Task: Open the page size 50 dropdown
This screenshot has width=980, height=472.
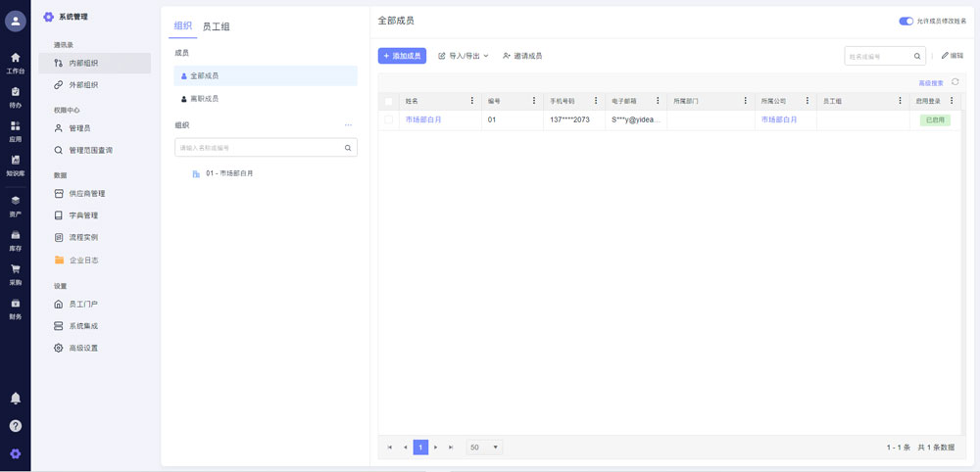Action: [484, 448]
